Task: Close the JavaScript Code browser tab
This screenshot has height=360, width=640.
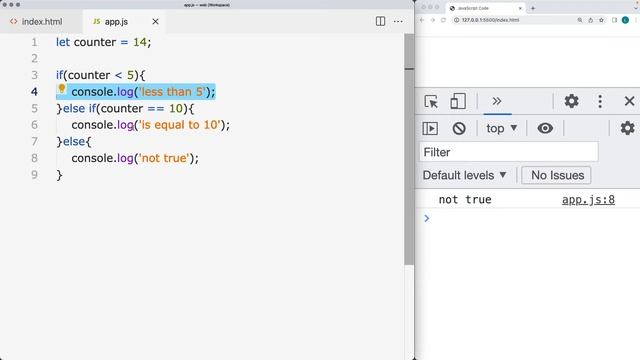Action: pos(520,8)
